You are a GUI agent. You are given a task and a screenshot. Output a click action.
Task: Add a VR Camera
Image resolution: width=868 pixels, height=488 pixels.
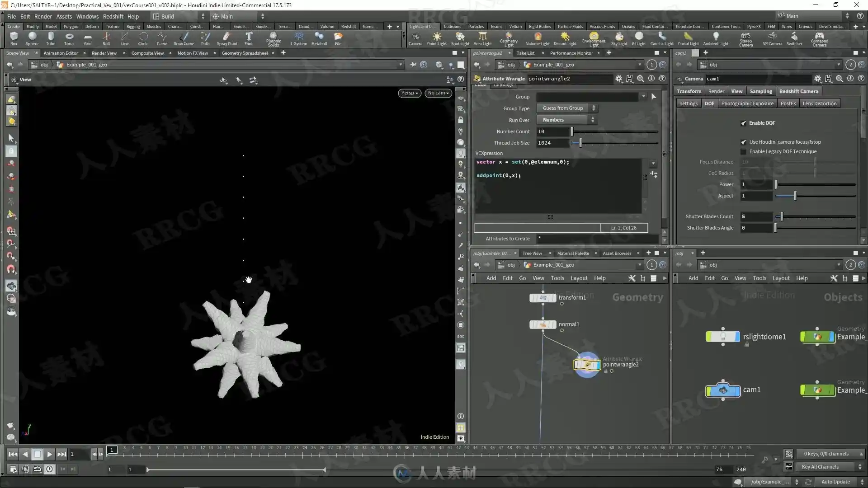pyautogui.click(x=772, y=38)
